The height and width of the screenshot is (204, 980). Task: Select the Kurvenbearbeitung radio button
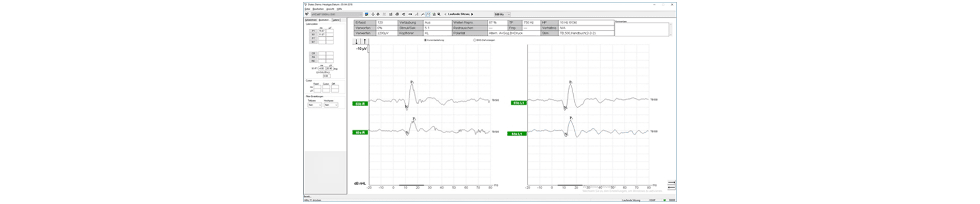(x=425, y=40)
